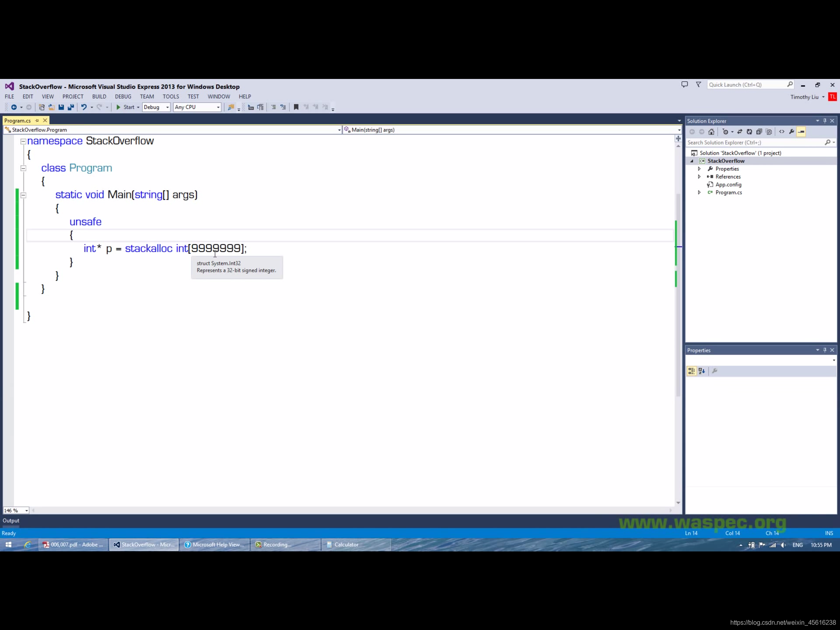The width and height of the screenshot is (840, 630).
Task: Click the Navigate Backward toolbar icon
Action: click(x=14, y=107)
